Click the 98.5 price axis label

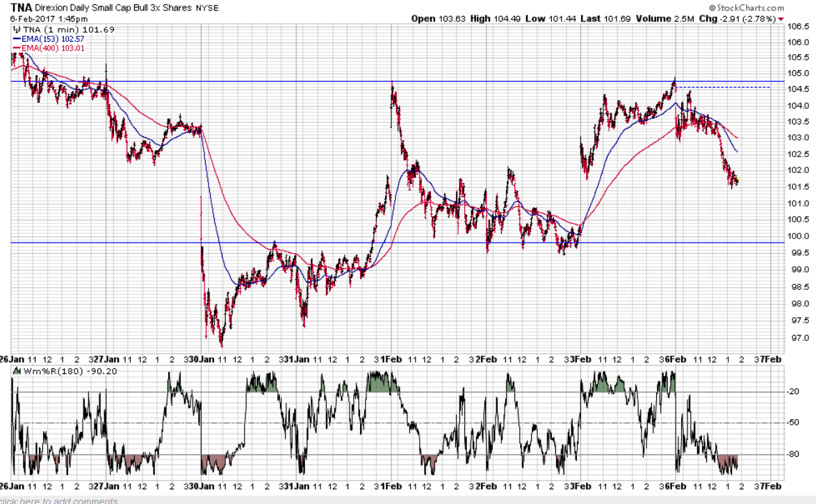click(x=801, y=287)
